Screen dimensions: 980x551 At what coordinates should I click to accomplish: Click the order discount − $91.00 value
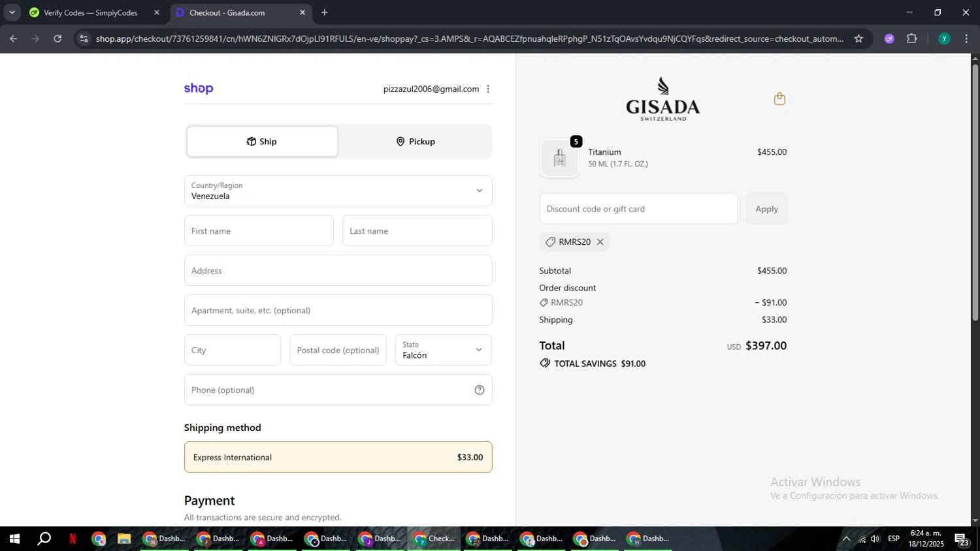pyautogui.click(x=771, y=302)
